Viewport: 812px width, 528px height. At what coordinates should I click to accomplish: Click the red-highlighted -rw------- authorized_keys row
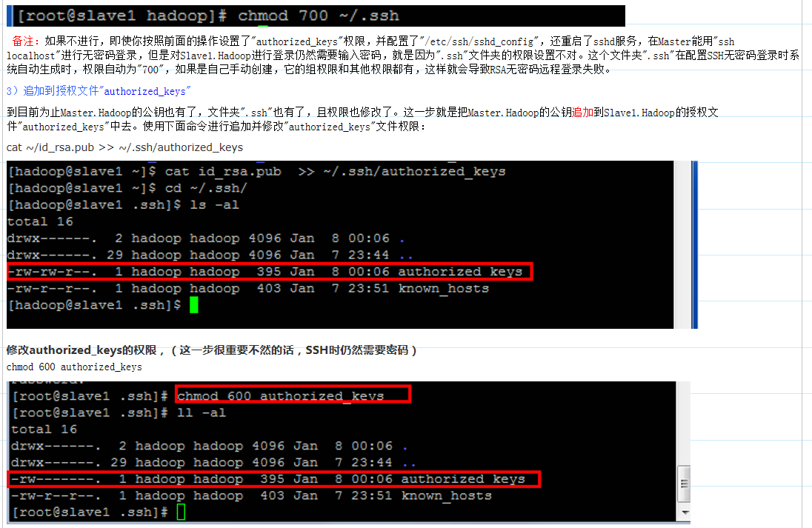pyautogui.click(x=274, y=479)
